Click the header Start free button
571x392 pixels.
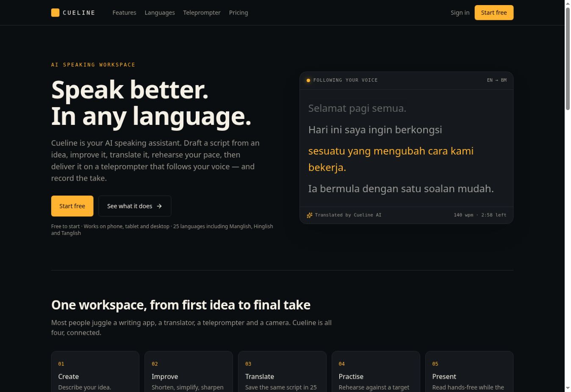494,13
